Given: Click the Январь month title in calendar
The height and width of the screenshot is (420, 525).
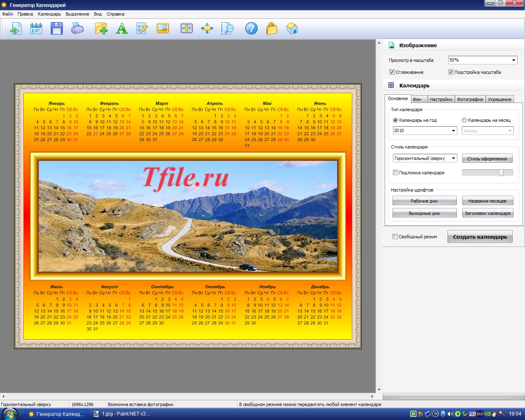Looking at the screenshot, I should click(x=57, y=103).
